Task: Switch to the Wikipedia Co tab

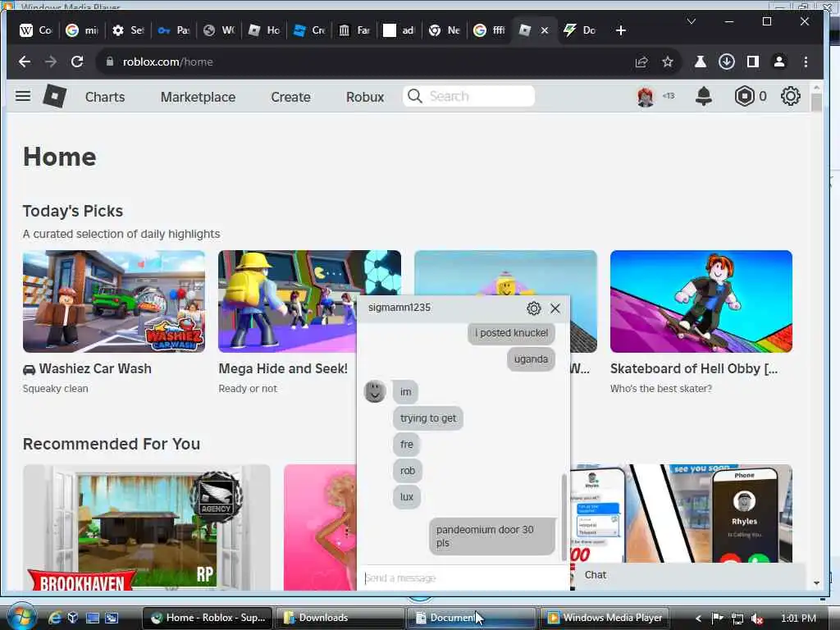Action: [x=36, y=30]
